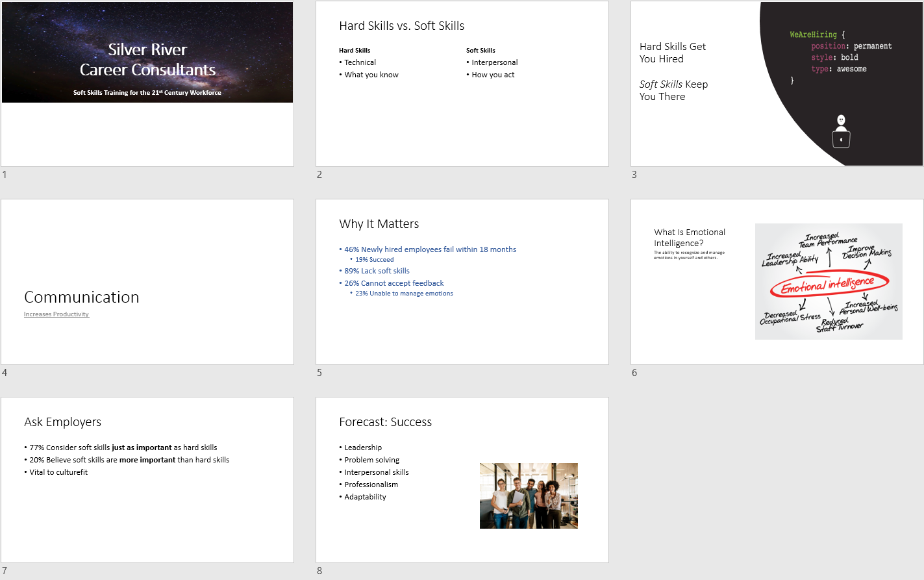This screenshot has width=924, height=580.
Task: Click the person with laptop icon on slide 3
Action: tap(841, 131)
